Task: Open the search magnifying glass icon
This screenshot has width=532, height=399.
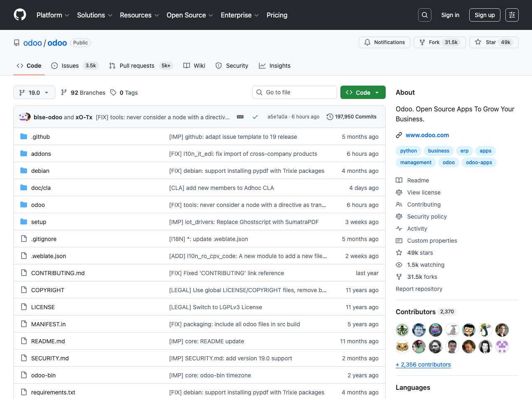Action: 424,15
